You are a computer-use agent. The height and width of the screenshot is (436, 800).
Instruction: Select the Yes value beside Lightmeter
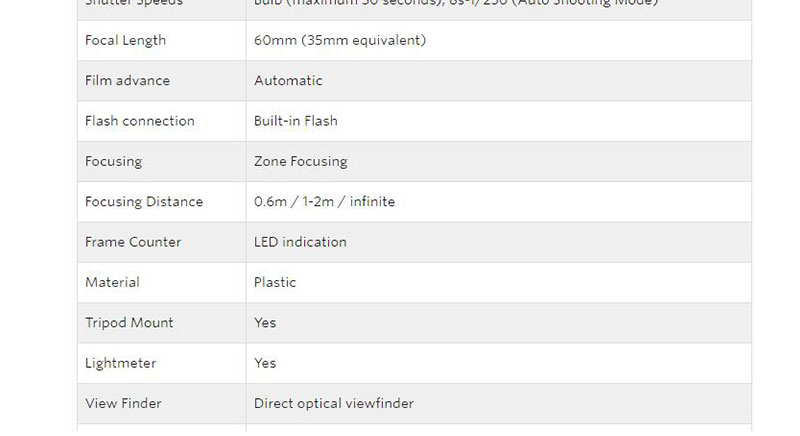pyautogui.click(x=265, y=363)
